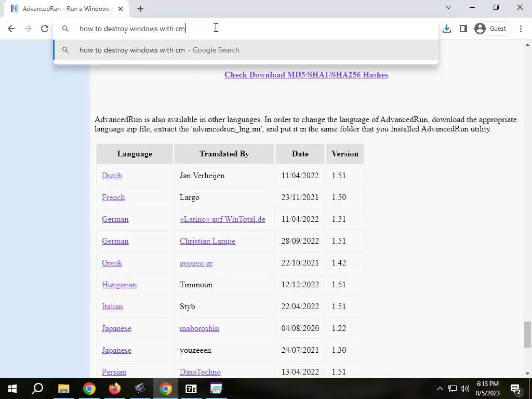
Task: Select the AdvancedRun browser tab
Action: point(66,9)
